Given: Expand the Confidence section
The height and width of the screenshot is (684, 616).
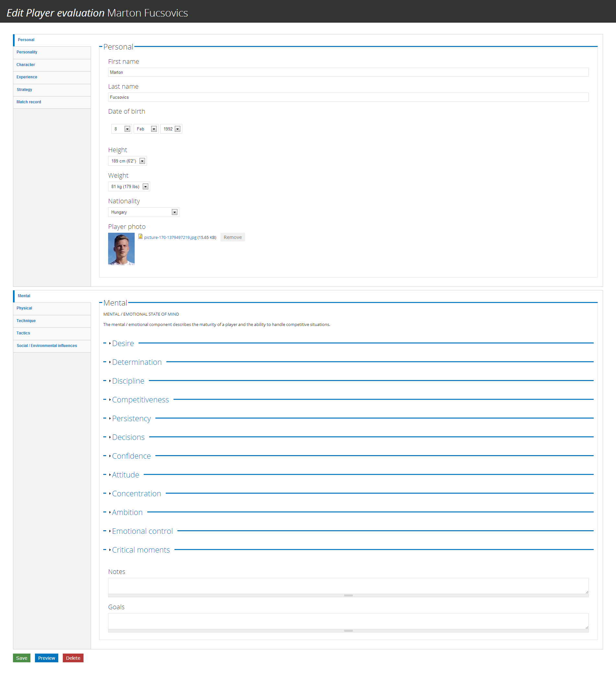Looking at the screenshot, I should point(131,456).
